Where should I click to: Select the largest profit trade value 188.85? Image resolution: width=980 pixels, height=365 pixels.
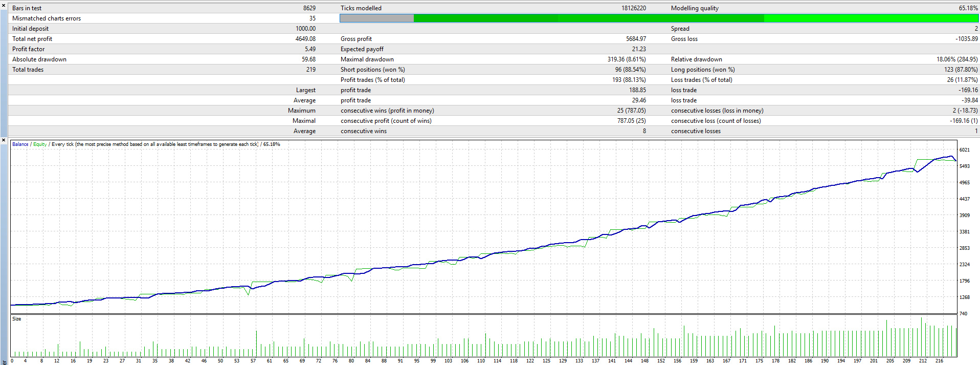click(x=637, y=90)
